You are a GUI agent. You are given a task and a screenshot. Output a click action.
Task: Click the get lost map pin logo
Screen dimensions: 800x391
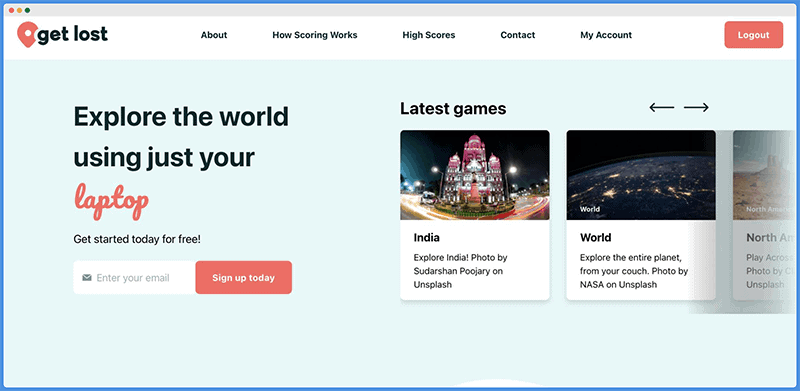click(27, 35)
